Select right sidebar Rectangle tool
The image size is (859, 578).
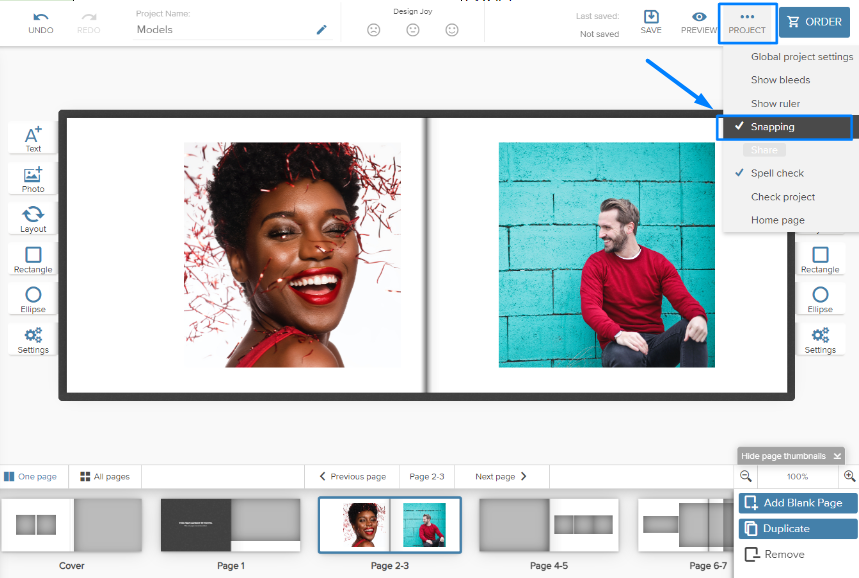coord(820,260)
